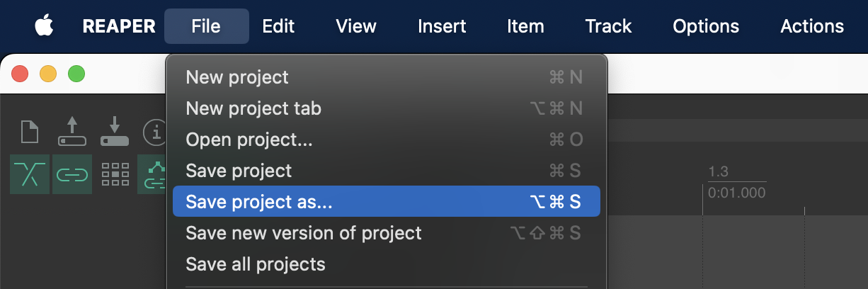Open the View menu

click(x=356, y=27)
